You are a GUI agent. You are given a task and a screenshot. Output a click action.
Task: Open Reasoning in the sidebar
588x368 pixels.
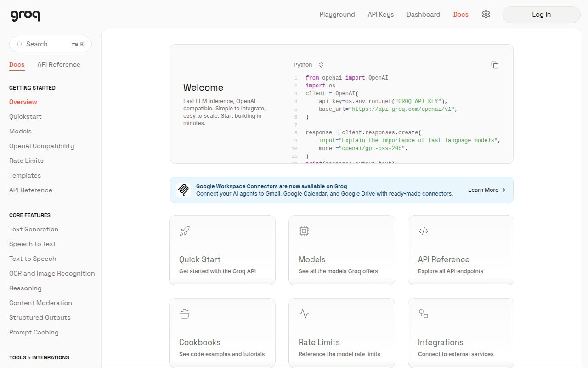[25, 288]
